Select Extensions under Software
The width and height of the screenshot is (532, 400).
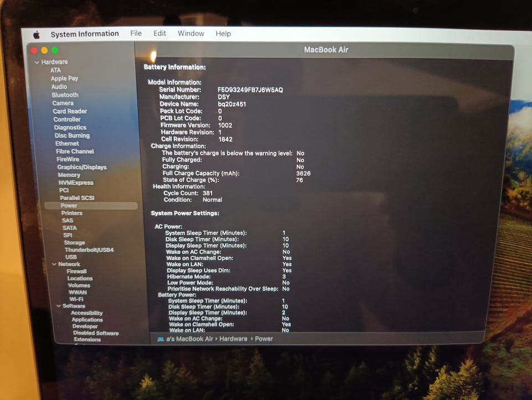[87, 340]
